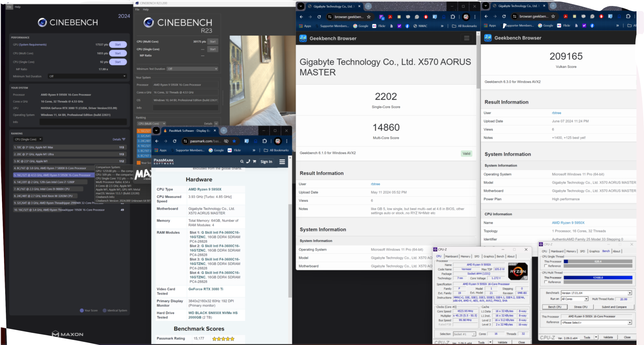Screen dimensions: 644x345
Task: Click the orange Your Score legend swatch in R23
Action: pyautogui.click(x=138, y=163)
